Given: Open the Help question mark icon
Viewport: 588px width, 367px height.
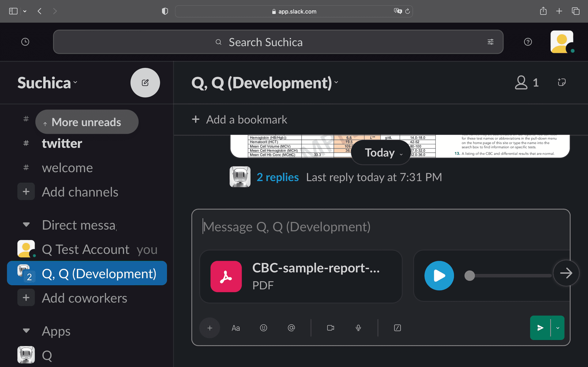Looking at the screenshot, I should tap(528, 42).
